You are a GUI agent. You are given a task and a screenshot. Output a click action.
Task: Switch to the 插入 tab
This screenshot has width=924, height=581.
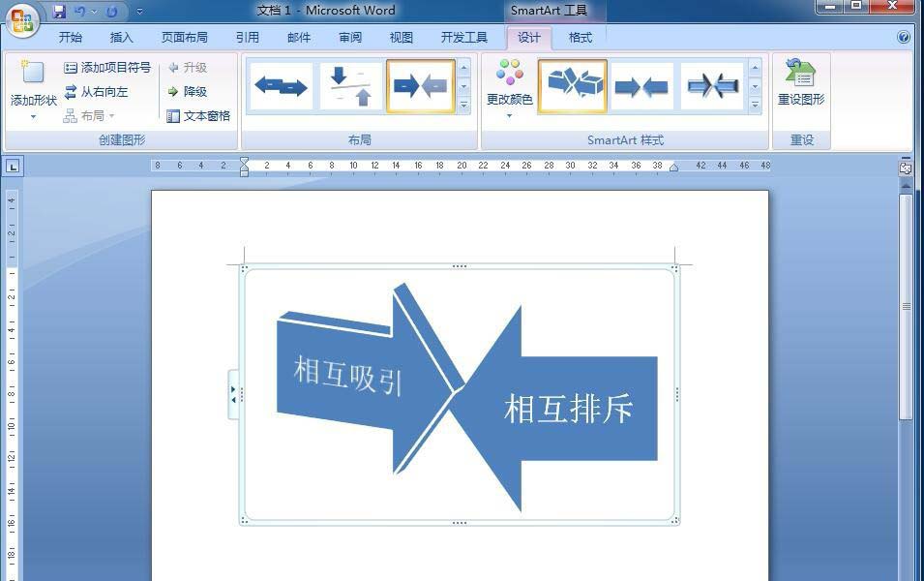[121, 38]
